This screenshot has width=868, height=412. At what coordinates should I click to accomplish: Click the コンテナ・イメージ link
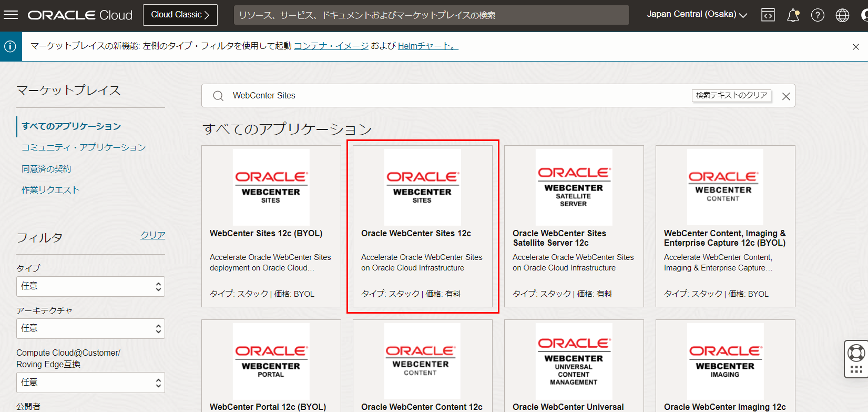[331, 46]
